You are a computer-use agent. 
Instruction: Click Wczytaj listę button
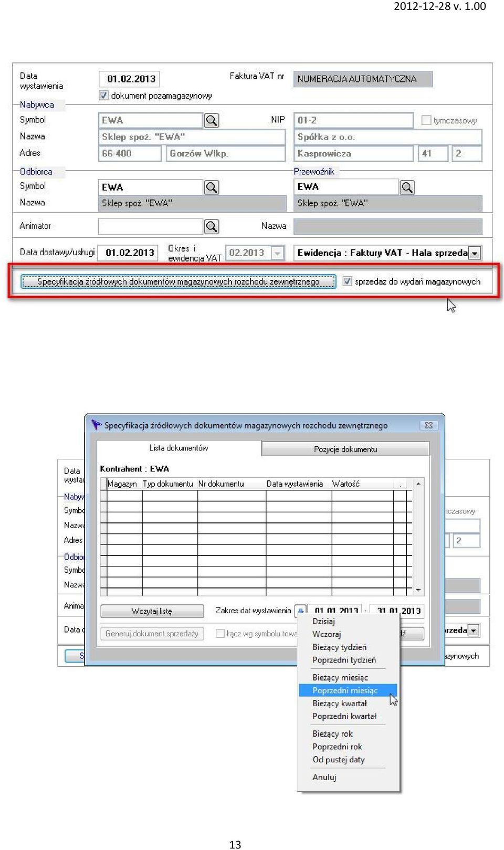tap(152, 611)
